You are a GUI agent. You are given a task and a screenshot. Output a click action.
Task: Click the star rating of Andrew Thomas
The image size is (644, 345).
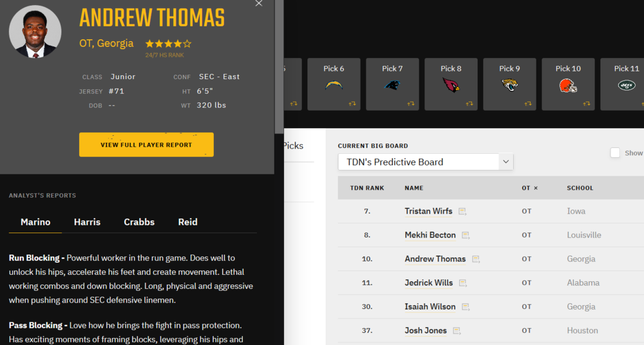point(168,44)
